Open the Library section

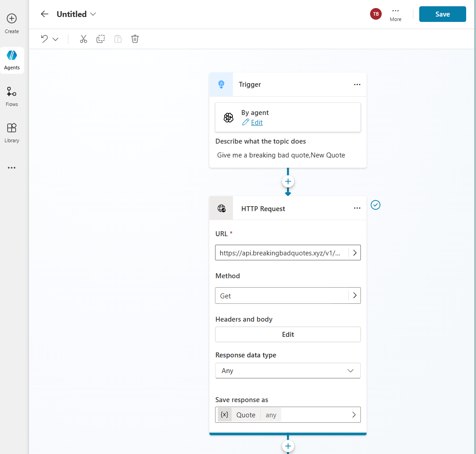(x=12, y=133)
